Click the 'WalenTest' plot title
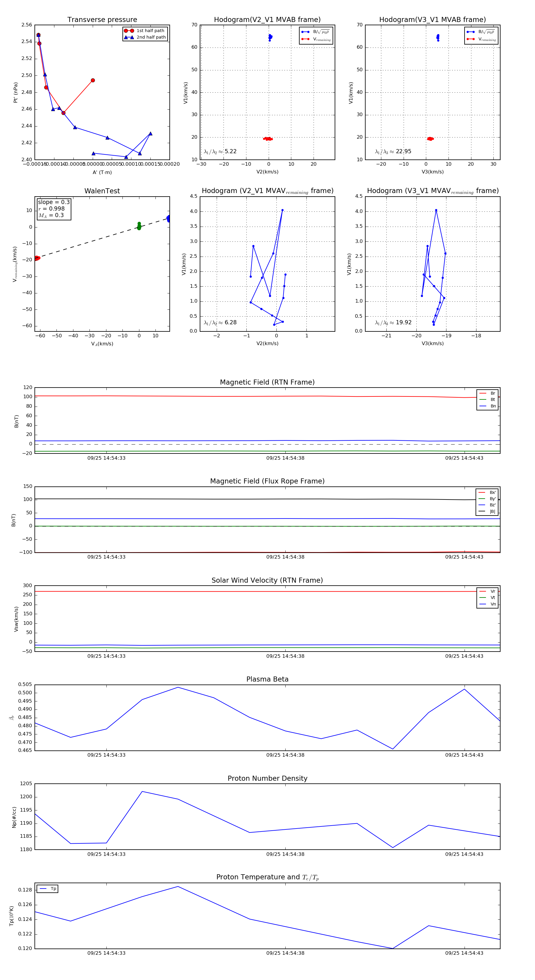The height and width of the screenshot is (980, 535). coord(102,191)
